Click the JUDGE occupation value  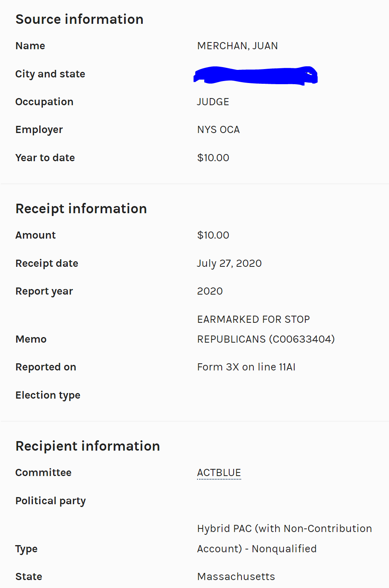coord(213,102)
